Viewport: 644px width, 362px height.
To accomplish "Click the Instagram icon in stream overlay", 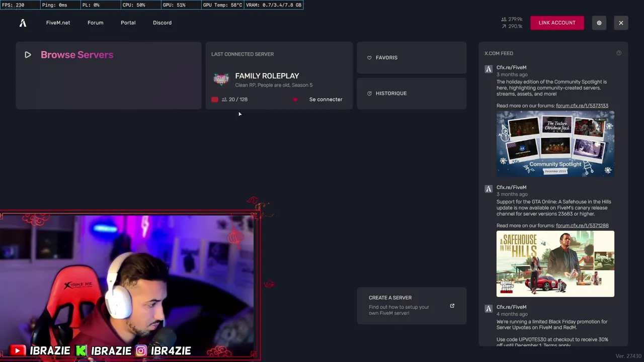I will [141, 351].
